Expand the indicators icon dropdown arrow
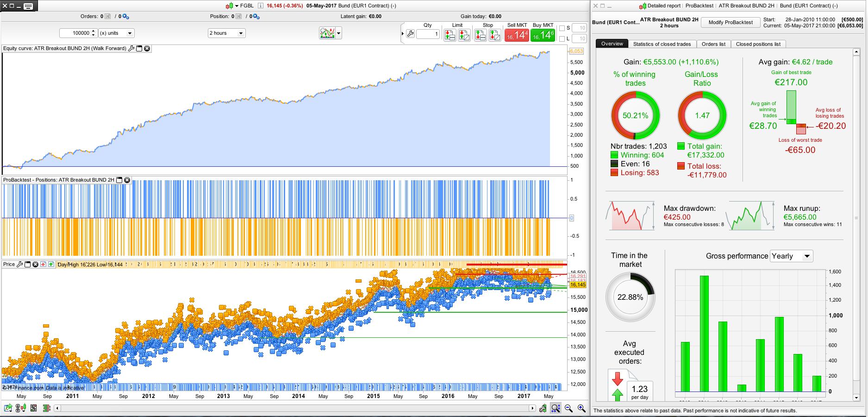868x417 pixels. point(339,33)
